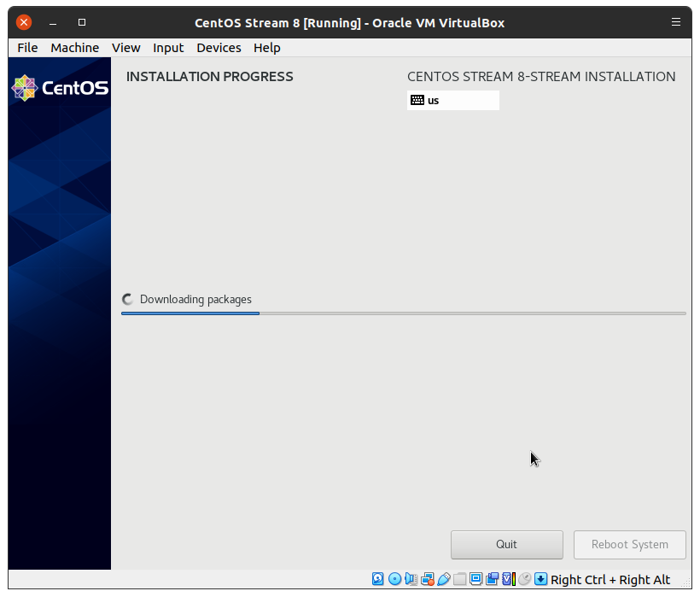Open the View menu

[x=125, y=48]
